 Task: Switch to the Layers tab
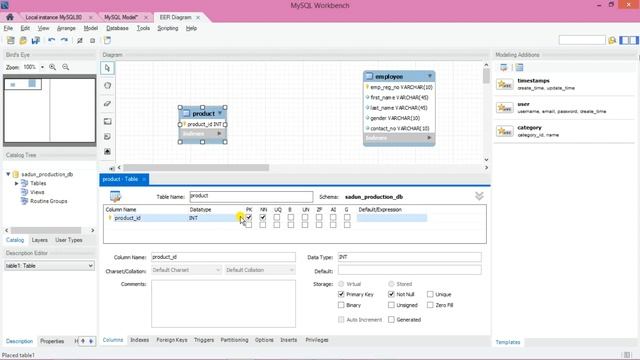click(40, 240)
